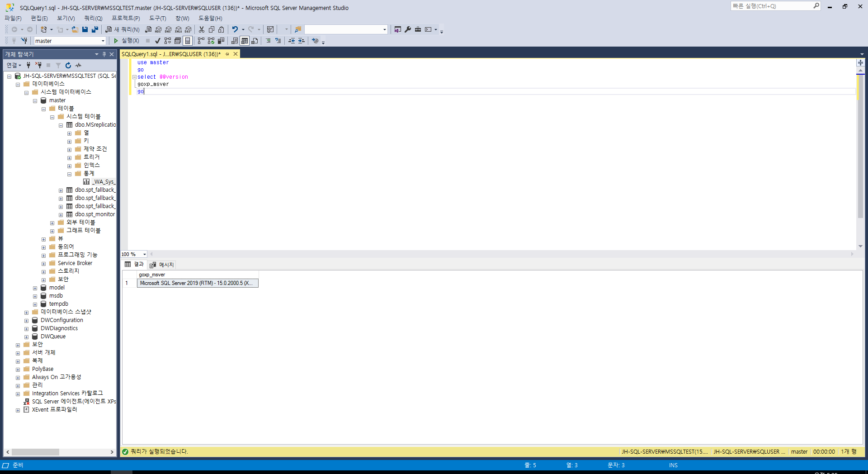Click the single-disk Save icon
Viewport: 868px width, 474px height.
point(85,29)
